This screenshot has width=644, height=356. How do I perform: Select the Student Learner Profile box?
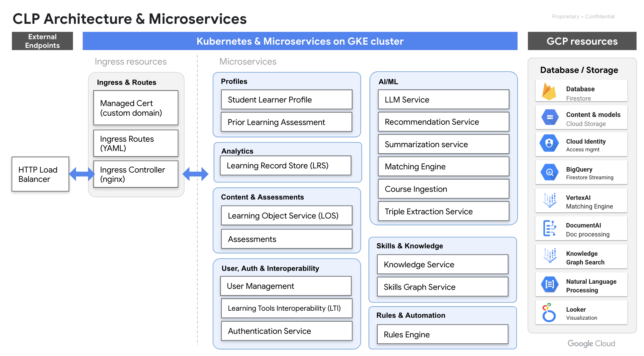pyautogui.click(x=287, y=100)
